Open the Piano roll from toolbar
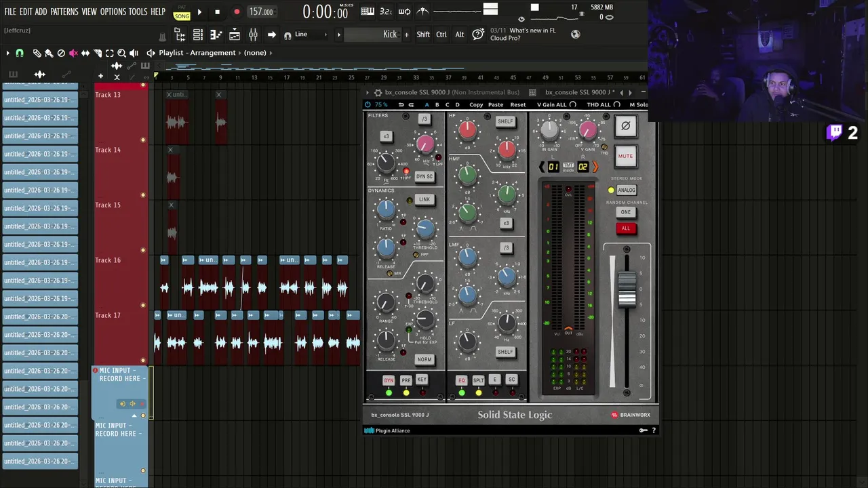 [216, 35]
